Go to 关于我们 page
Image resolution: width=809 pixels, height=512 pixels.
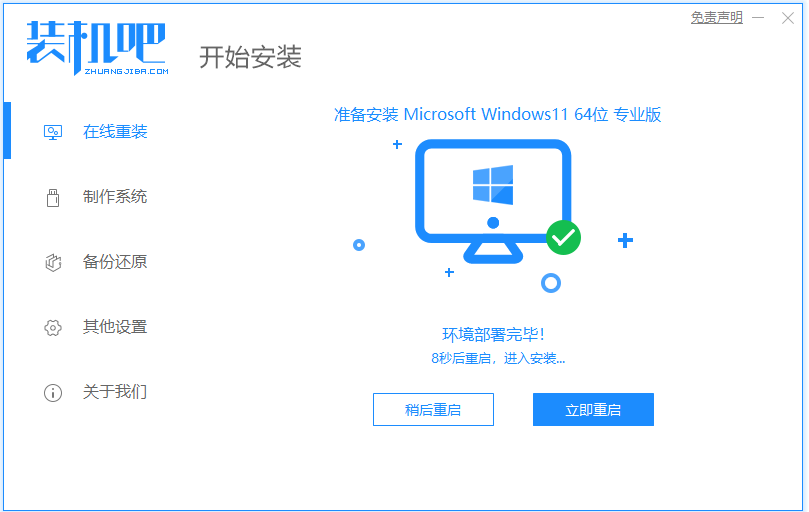(115, 392)
